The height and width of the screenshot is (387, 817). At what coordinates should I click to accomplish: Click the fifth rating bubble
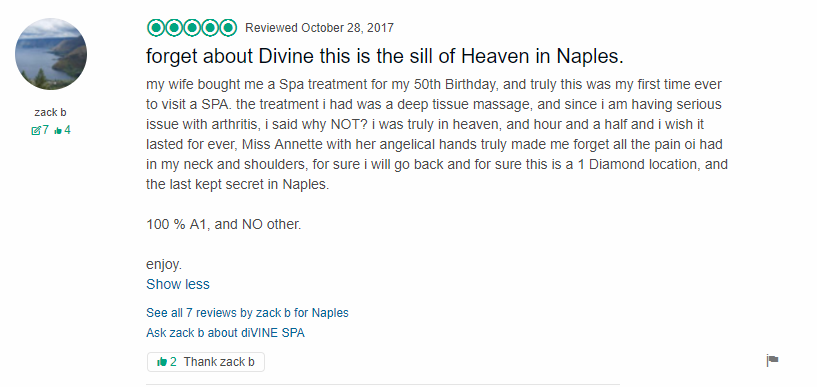tap(228, 28)
